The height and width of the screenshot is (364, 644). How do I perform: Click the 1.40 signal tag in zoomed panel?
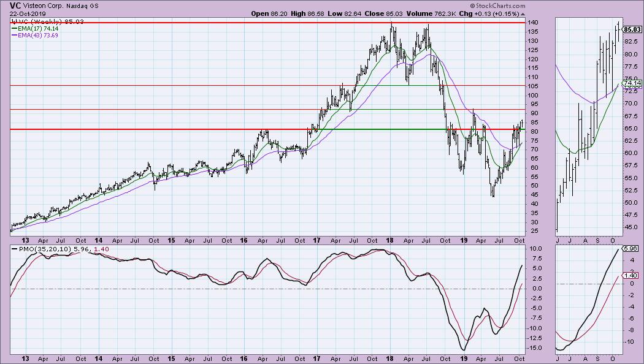(630, 276)
